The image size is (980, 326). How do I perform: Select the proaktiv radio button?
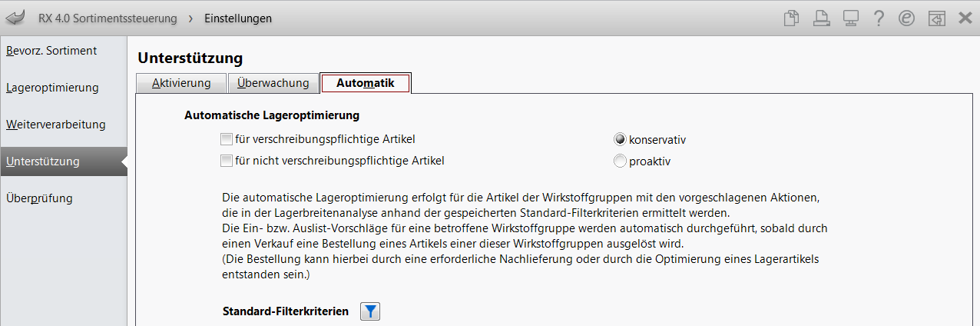pos(620,161)
